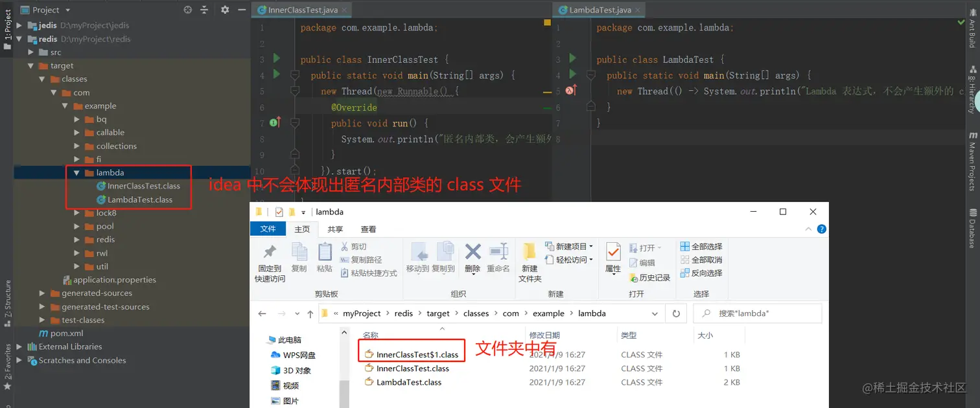Image resolution: width=980 pixels, height=408 pixels.
Task: Open Explorer address bar history dropdown
Action: click(655, 313)
